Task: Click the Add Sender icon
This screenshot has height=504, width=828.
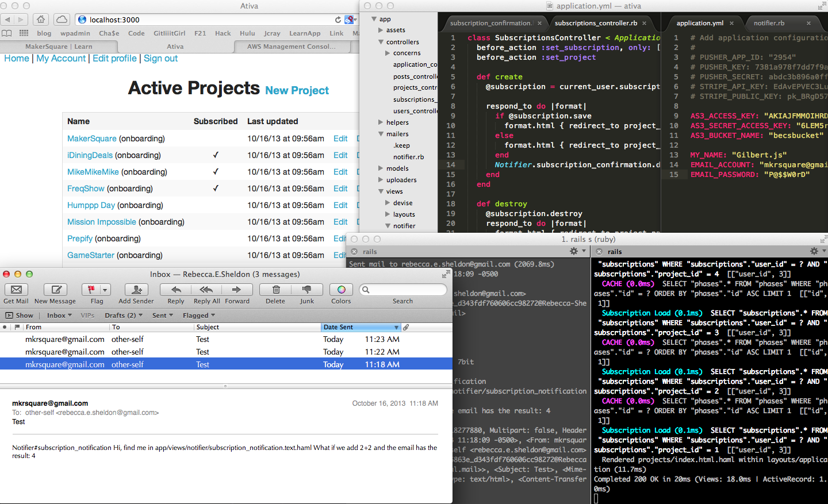Action: (x=136, y=290)
